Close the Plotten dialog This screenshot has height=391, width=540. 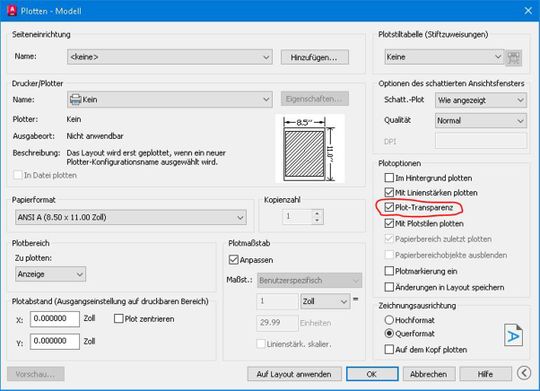528,11
